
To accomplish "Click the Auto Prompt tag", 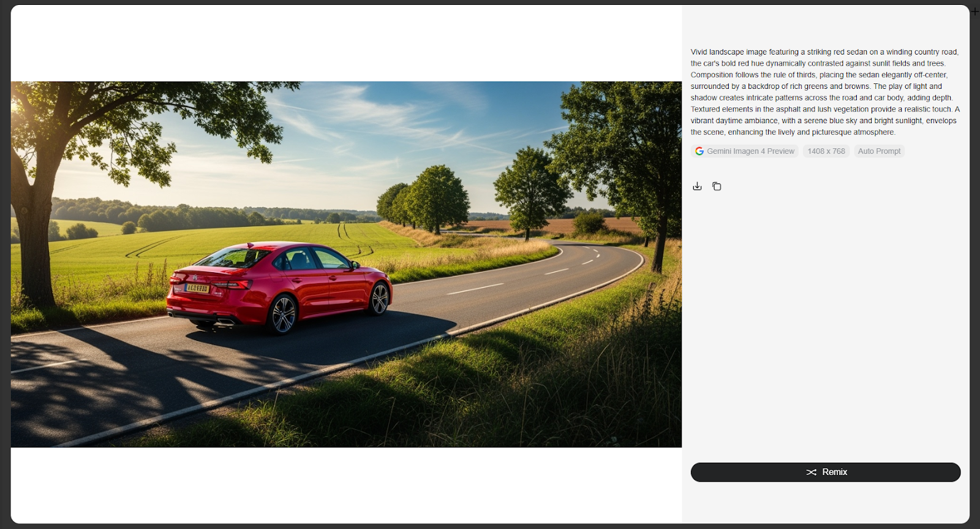I will click(x=879, y=151).
